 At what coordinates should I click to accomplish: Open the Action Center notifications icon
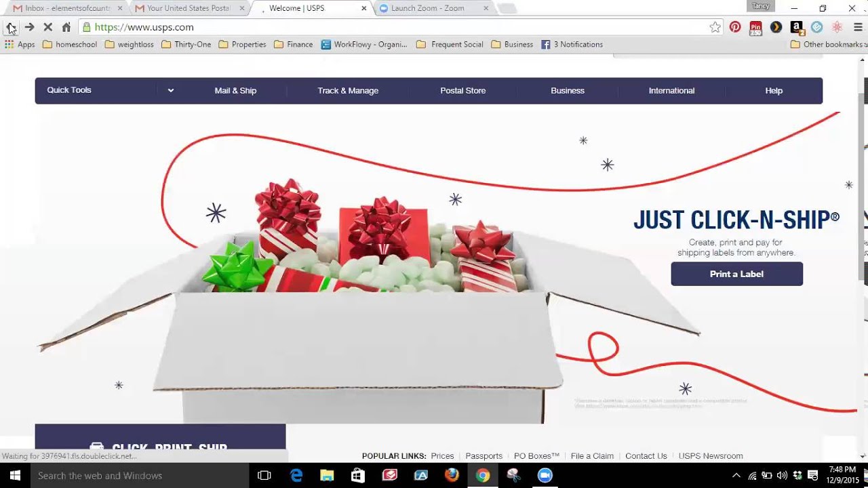814,476
